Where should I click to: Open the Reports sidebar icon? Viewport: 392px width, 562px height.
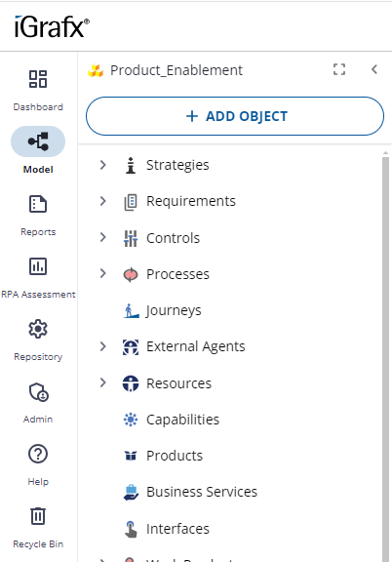pos(38,204)
